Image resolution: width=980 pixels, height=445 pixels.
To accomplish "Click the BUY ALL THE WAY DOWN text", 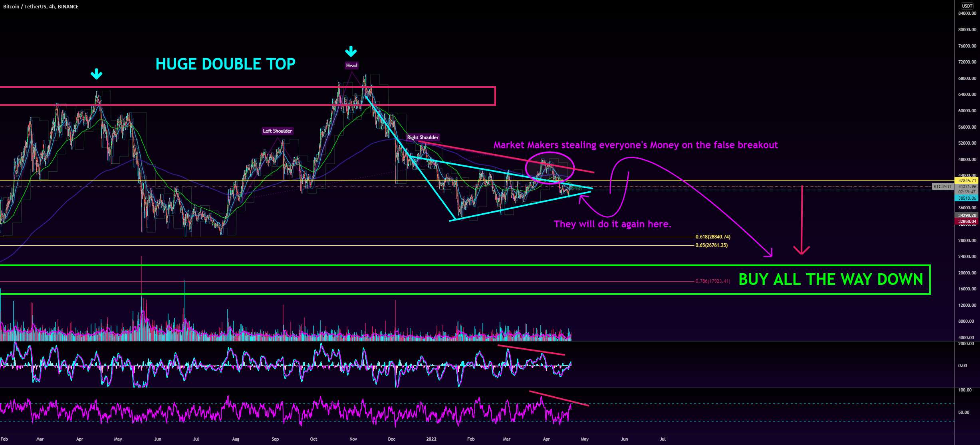I will click(831, 279).
